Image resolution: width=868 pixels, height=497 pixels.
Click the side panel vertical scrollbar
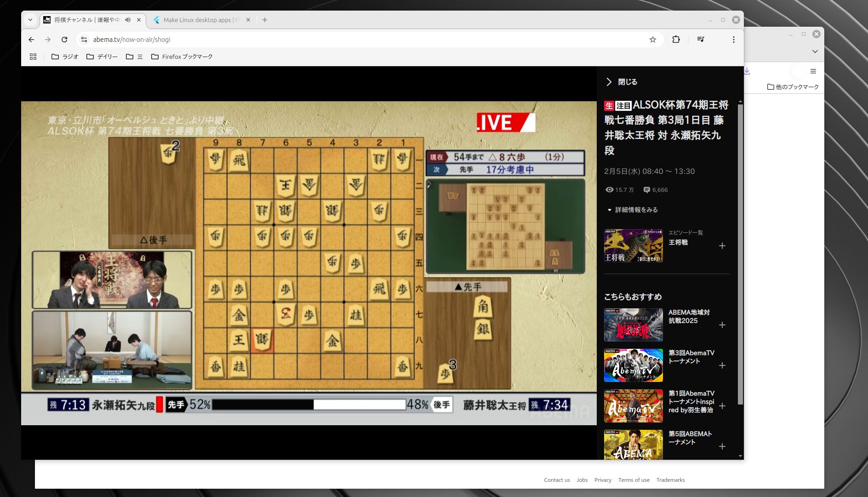click(x=740, y=254)
